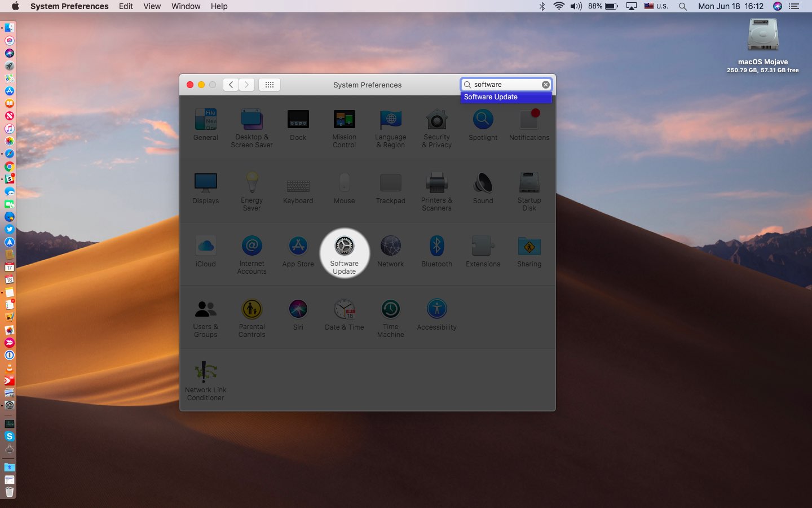Open the View menu
Image resolution: width=812 pixels, height=508 pixels.
pyautogui.click(x=152, y=6)
